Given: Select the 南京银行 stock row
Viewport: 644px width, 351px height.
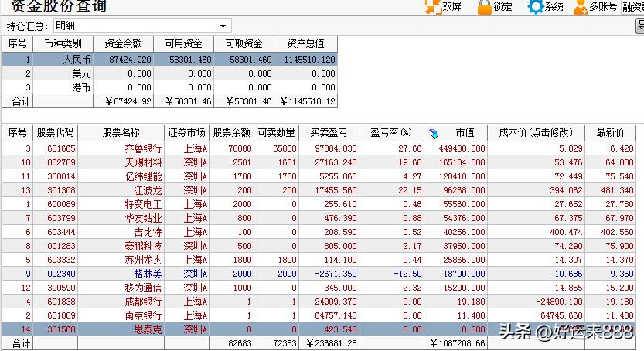Looking at the screenshot, I should 319,315.
